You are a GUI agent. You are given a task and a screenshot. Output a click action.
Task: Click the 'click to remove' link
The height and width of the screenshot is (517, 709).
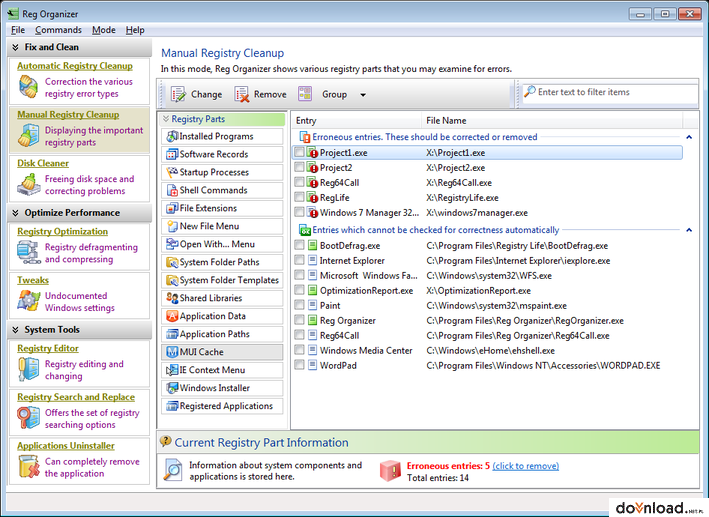(x=525, y=466)
